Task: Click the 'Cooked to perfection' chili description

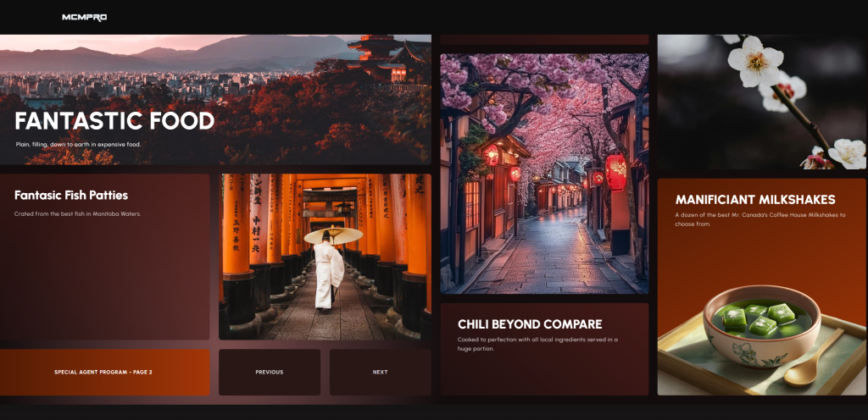Action: tap(538, 343)
